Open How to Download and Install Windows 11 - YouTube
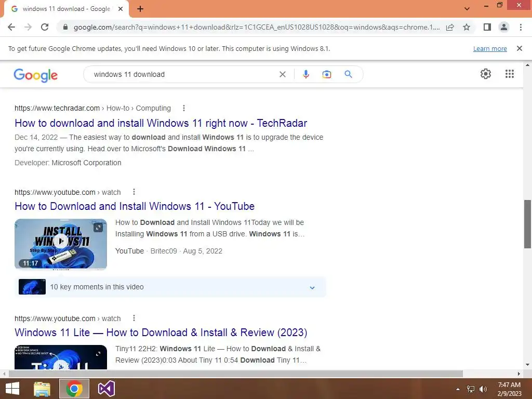532x399 pixels. tap(135, 206)
